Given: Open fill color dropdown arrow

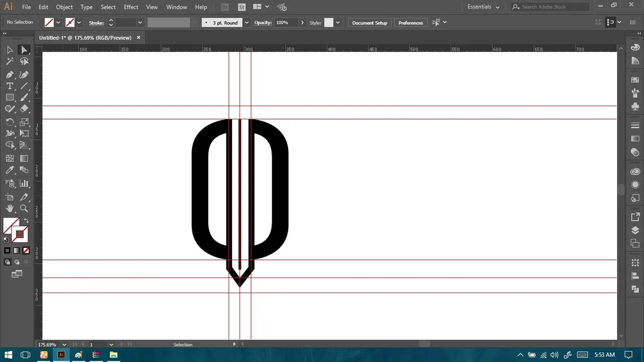Looking at the screenshot, I should pyautogui.click(x=58, y=23).
